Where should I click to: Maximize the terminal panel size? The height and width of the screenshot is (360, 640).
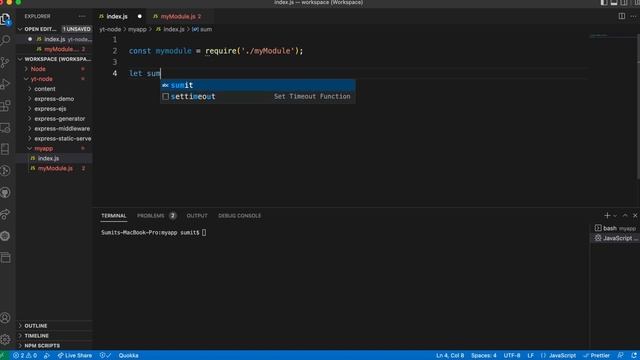coord(625,216)
